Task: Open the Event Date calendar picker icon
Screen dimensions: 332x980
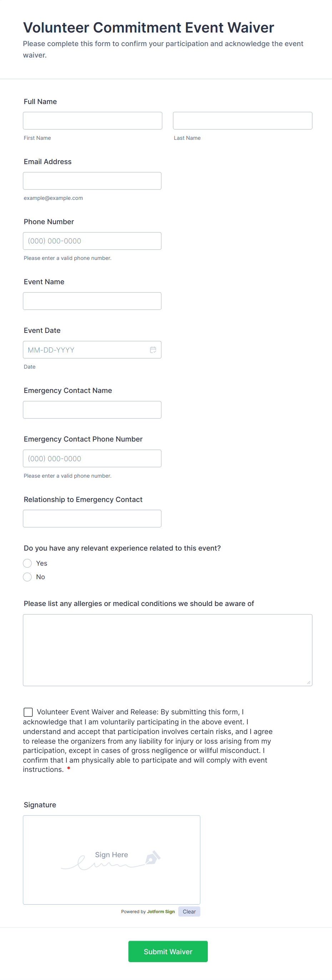Action: click(153, 350)
